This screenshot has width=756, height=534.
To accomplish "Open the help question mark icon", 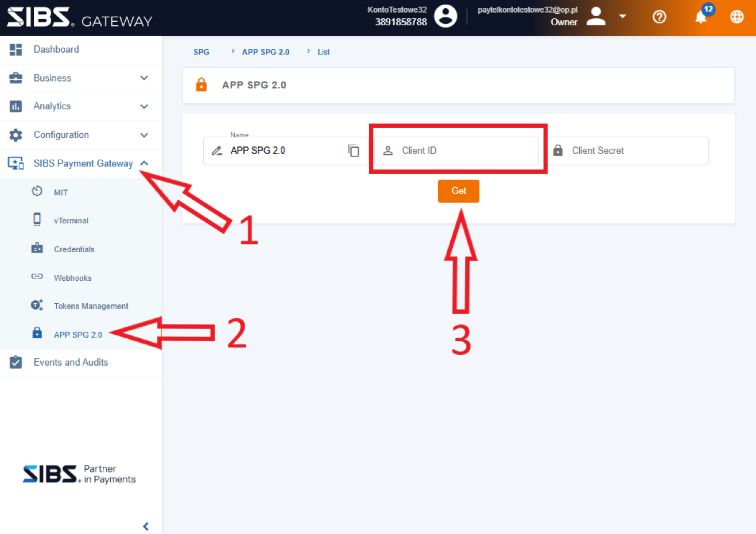I will click(x=660, y=17).
